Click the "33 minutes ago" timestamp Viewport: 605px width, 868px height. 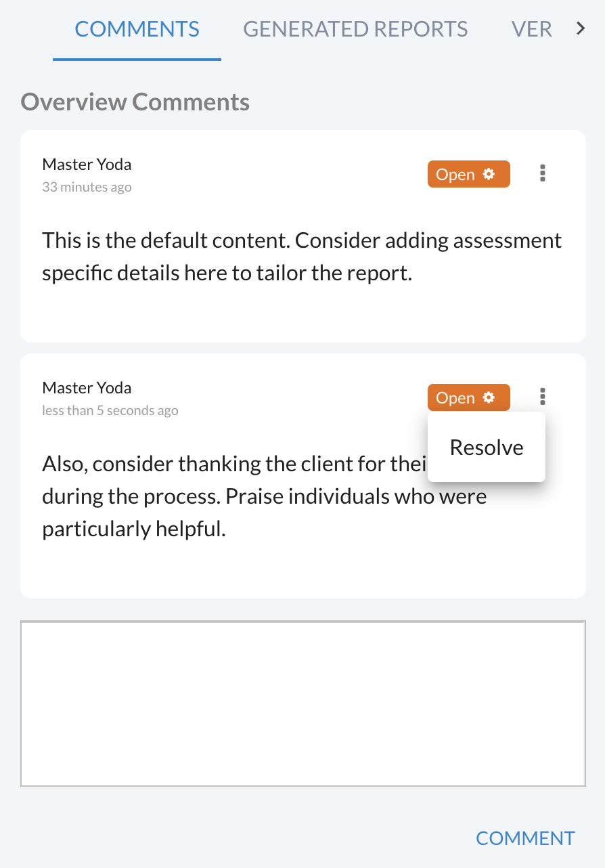87,187
